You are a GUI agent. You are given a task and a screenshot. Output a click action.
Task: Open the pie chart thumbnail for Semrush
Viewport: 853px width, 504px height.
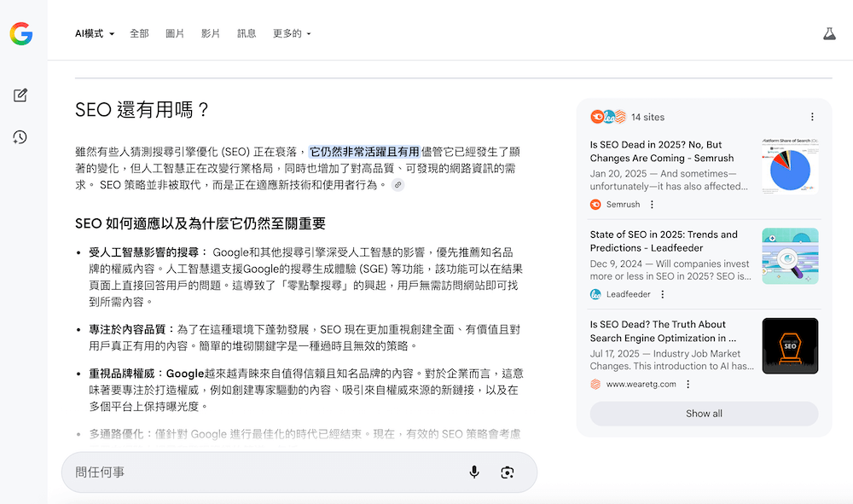(790, 165)
